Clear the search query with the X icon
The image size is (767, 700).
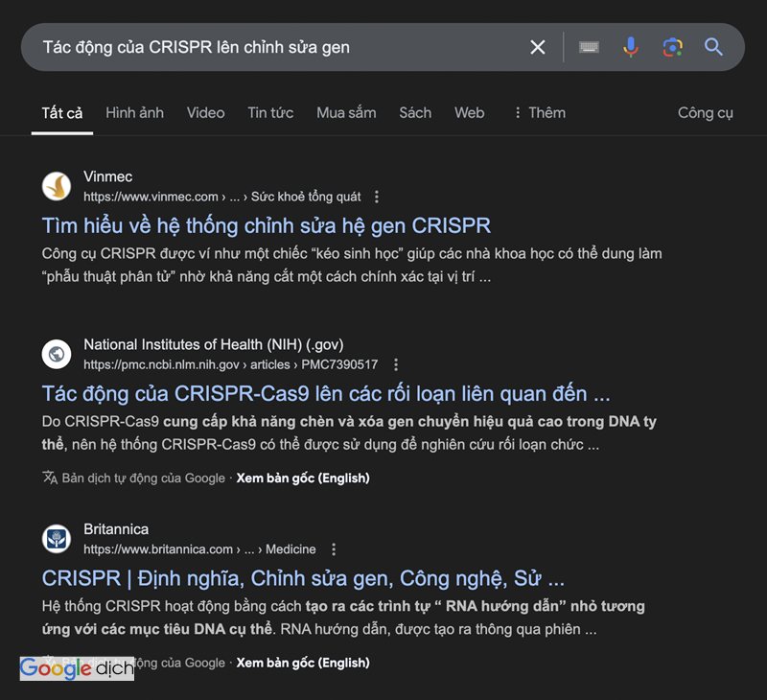[538, 47]
